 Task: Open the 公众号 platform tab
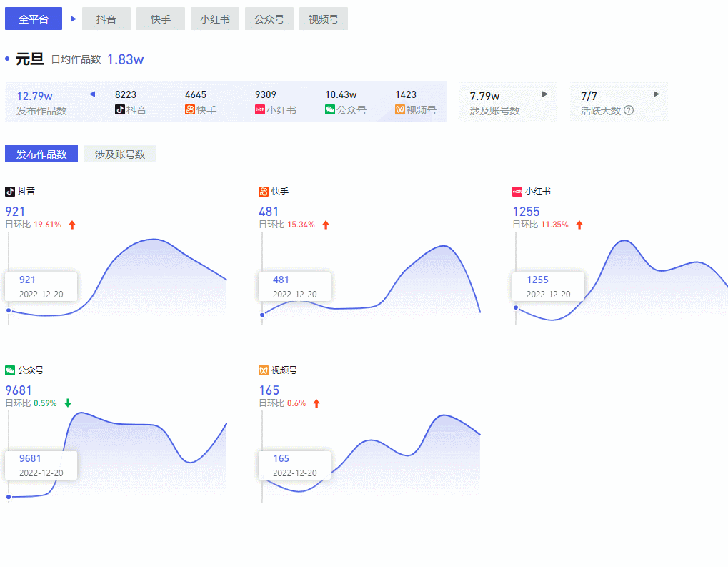click(269, 19)
